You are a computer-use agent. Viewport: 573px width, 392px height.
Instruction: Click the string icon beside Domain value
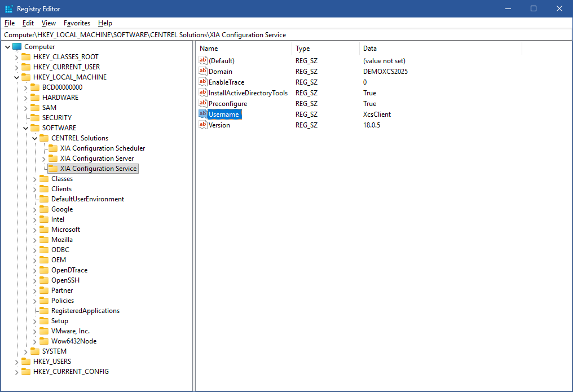(x=203, y=72)
